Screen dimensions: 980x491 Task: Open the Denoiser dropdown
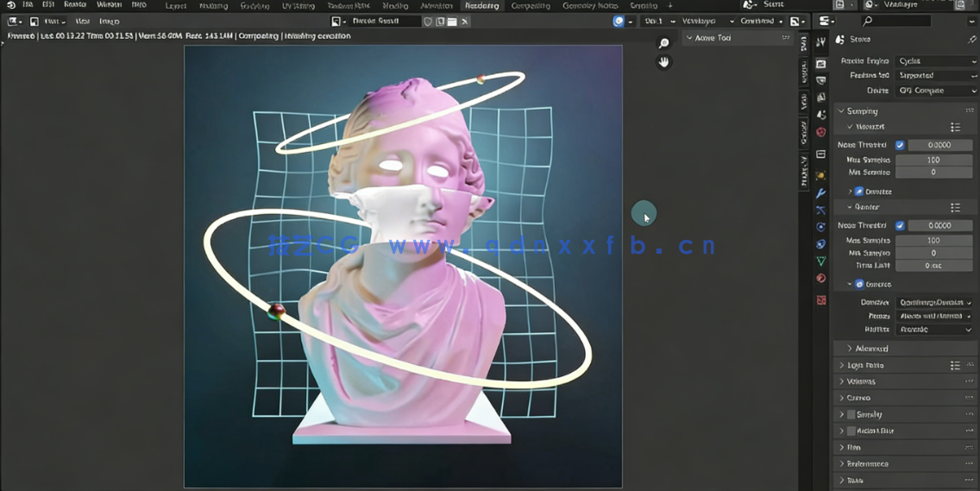(935, 302)
